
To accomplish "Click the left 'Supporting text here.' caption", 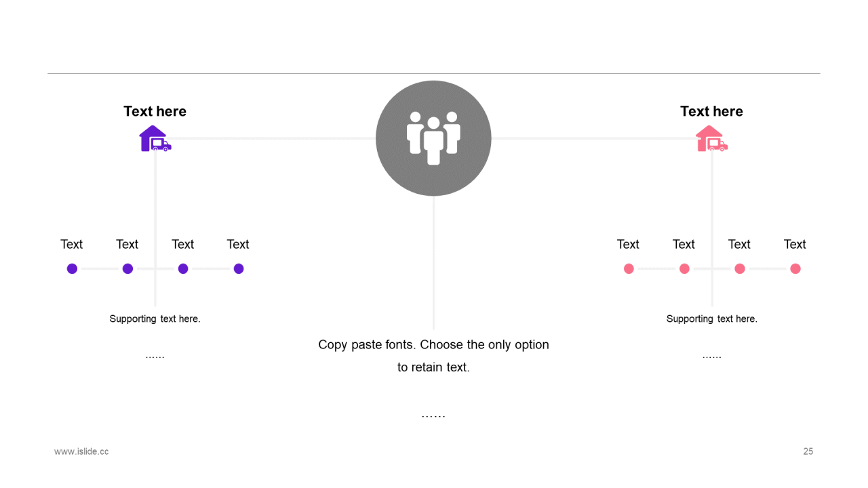I will coord(155,319).
